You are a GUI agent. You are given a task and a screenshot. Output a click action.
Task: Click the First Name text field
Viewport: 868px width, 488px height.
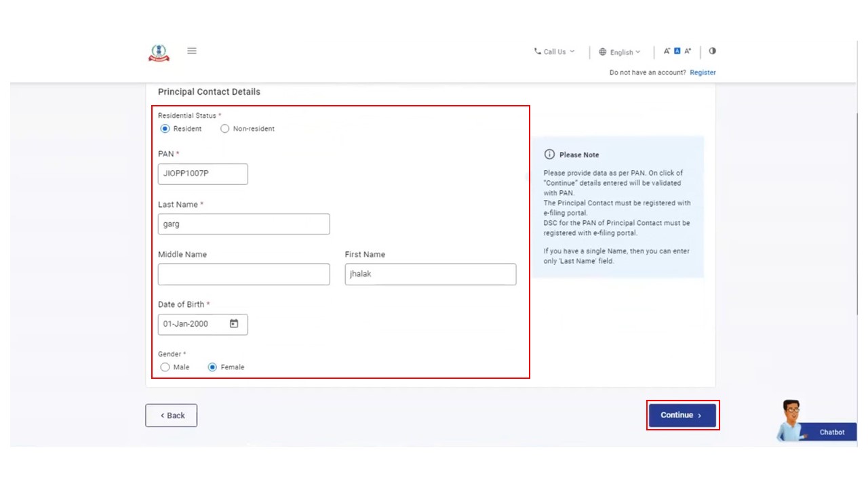click(430, 274)
